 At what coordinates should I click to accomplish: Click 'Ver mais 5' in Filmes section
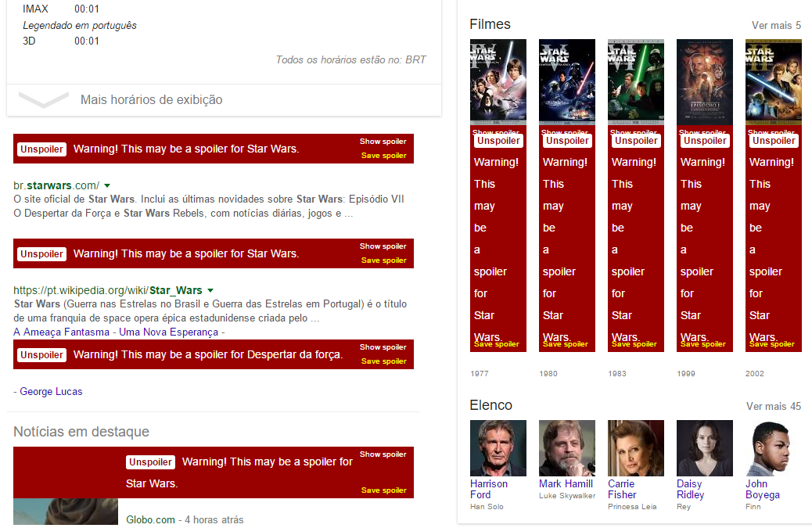click(x=776, y=25)
